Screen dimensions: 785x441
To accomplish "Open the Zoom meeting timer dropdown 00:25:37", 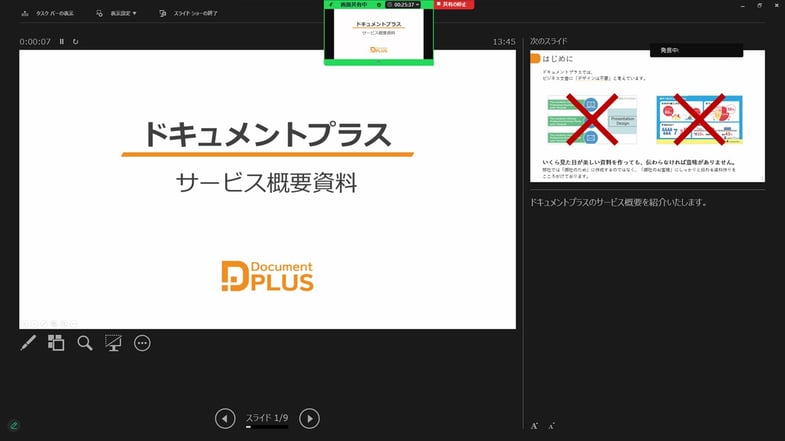I will pyautogui.click(x=403, y=5).
